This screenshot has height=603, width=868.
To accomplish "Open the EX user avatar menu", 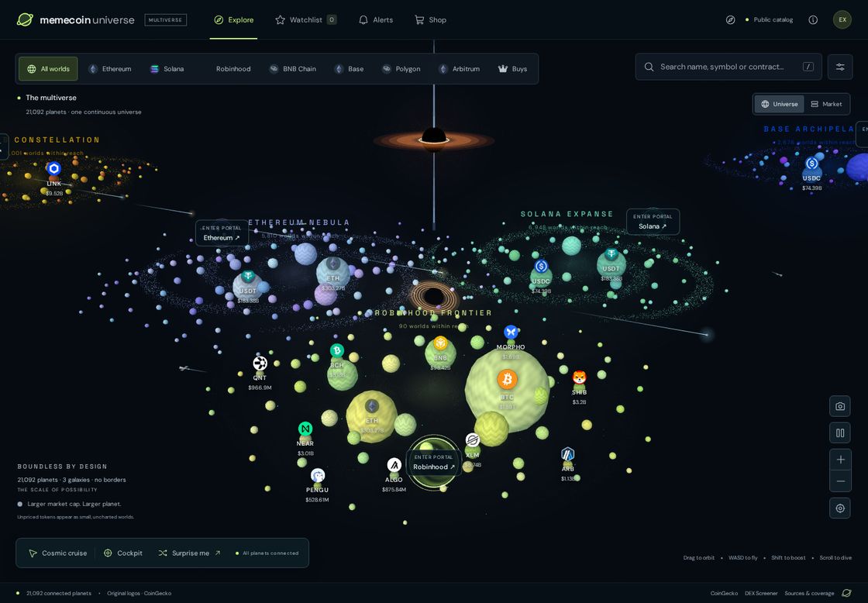I will click(x=842, y=20).
